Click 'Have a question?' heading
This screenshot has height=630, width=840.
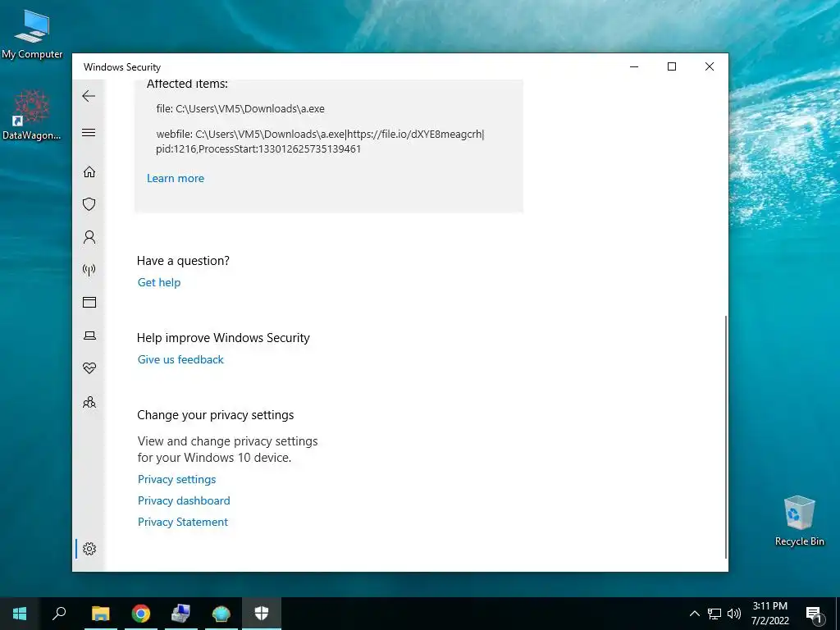pyautogui.click(x=183, y=261)
